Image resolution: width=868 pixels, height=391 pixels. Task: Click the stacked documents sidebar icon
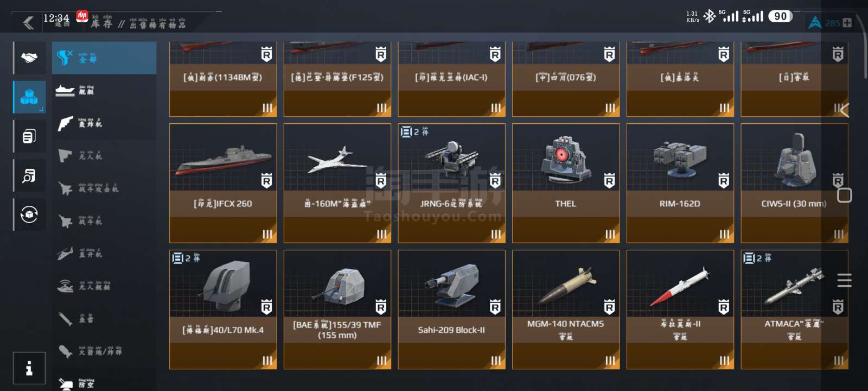click(29, 136)
